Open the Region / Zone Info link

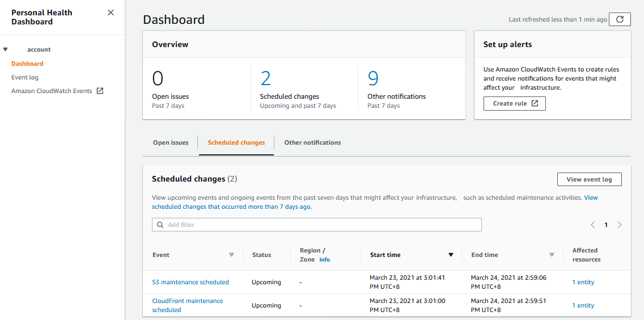click(x=324, y=260)
